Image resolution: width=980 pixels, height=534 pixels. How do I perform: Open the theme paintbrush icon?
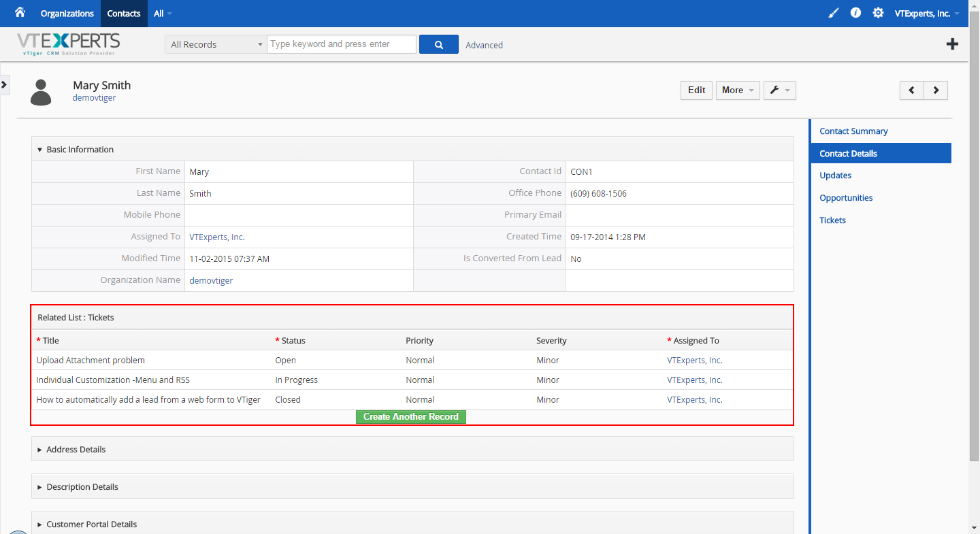point(834,13)
